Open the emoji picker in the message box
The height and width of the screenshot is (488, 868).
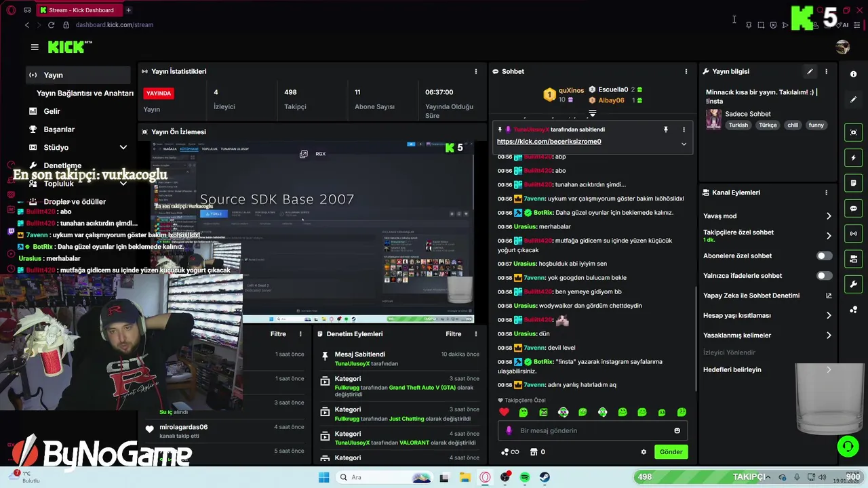click(x=677, y=430)
